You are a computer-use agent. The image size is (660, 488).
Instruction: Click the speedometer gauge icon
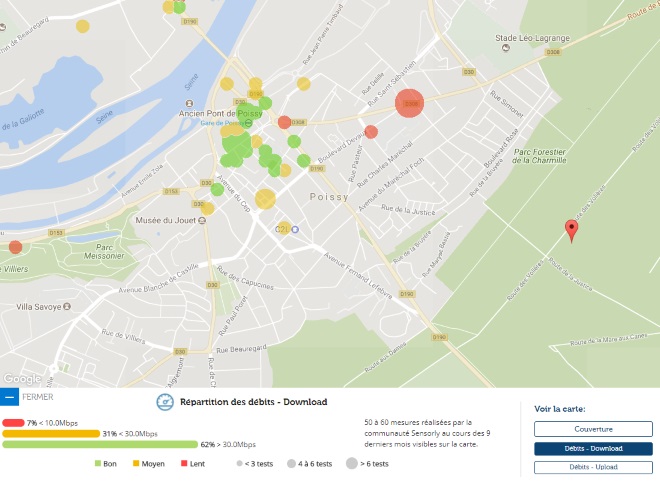pyautogui.click(x=165, y=402)
